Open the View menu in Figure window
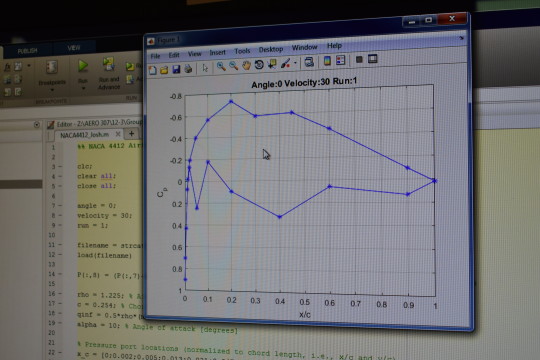 (195, 54)
